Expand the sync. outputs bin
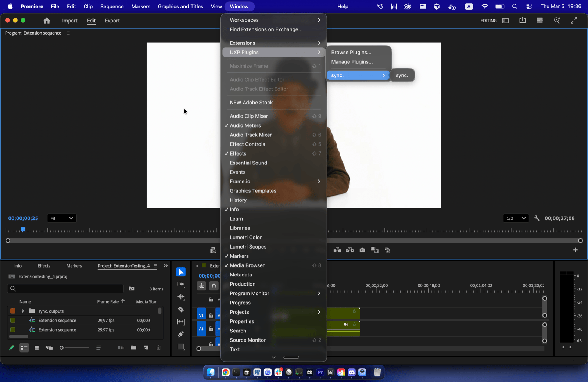Image resolution: width=588 pixels, height=382 pixels. pos(23,311)
